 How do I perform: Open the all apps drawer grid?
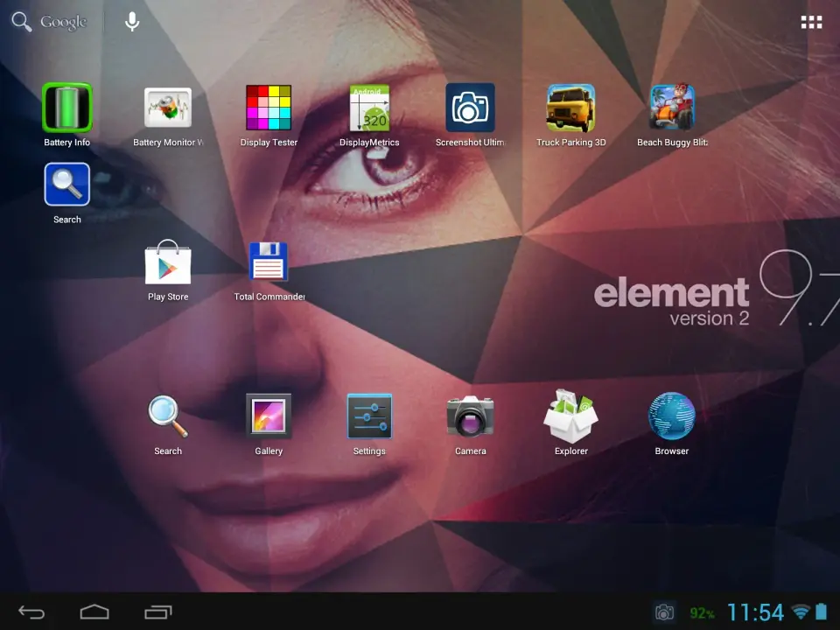tap(811, 23)
